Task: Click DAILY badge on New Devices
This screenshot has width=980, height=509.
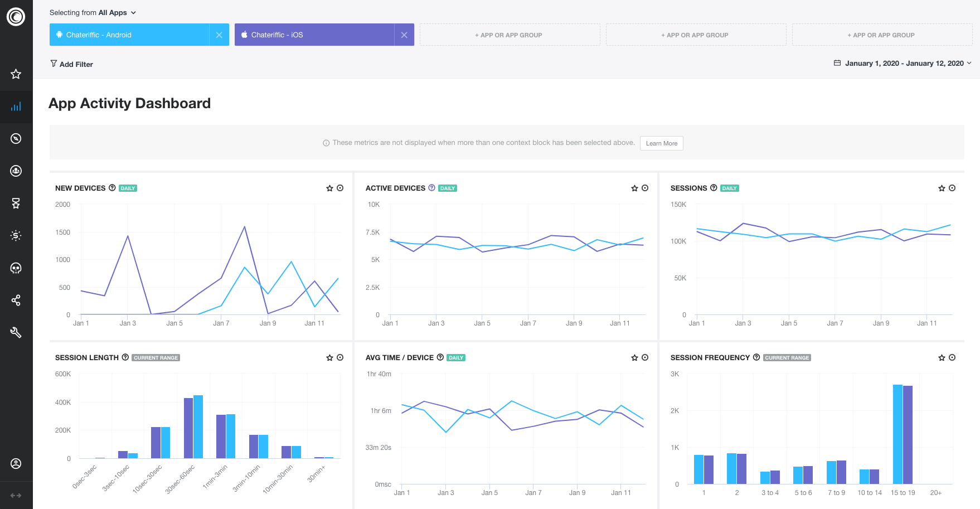Action: [128, 188]
